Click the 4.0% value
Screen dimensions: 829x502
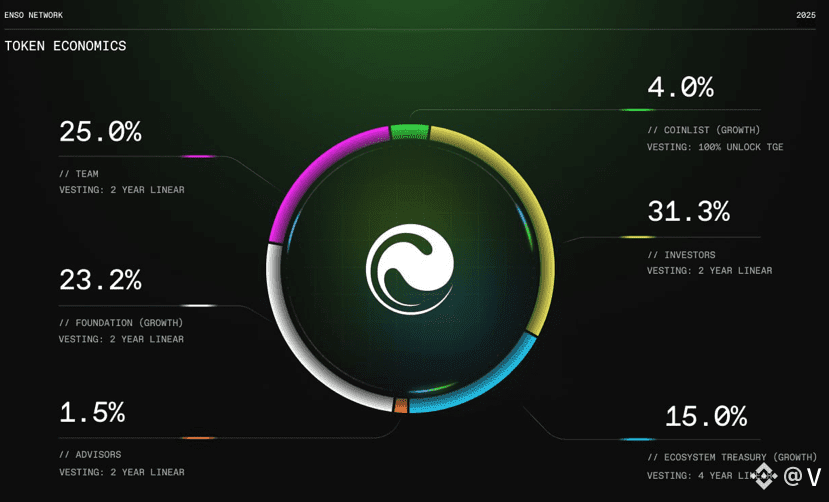pyautogui.click(x=681, y=87)
